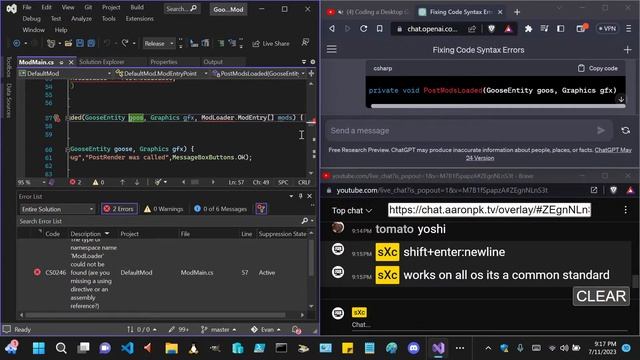Click Save All icon in Visual Studio toolbar
This screenshot has height=360, width=640.
91,43
